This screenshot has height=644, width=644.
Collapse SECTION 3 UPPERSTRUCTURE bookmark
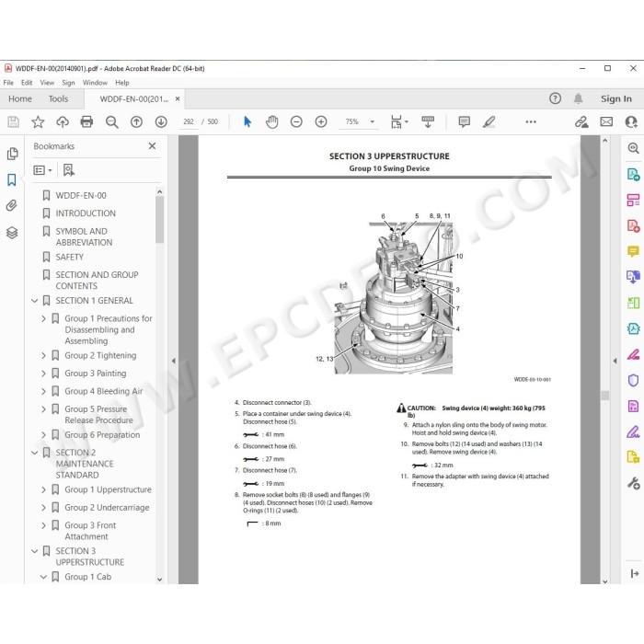click(x=35, y=551)
